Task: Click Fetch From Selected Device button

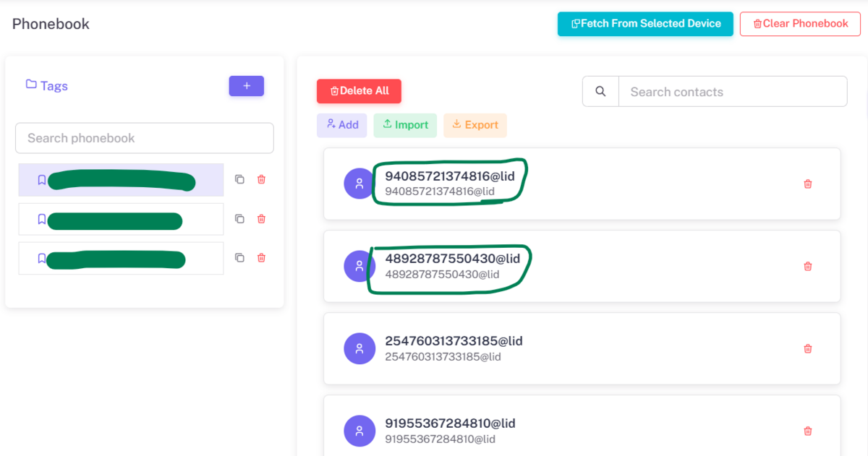Action: (645, 24)
